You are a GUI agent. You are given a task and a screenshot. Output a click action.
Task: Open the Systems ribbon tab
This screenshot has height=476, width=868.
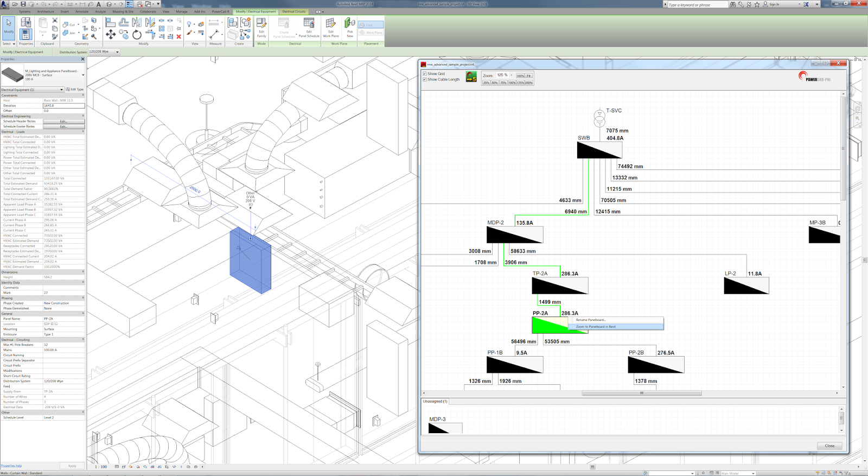coord(25,11)
